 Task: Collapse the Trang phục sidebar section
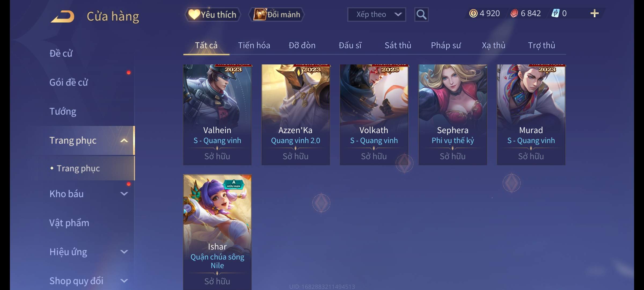click(124, 140)
